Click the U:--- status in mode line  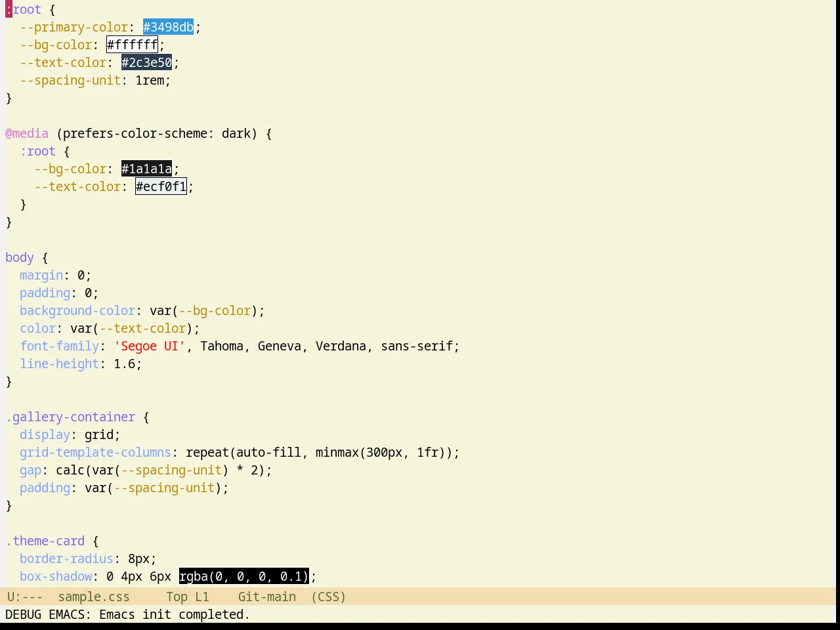pyautogui.click(x=25, y=597)
